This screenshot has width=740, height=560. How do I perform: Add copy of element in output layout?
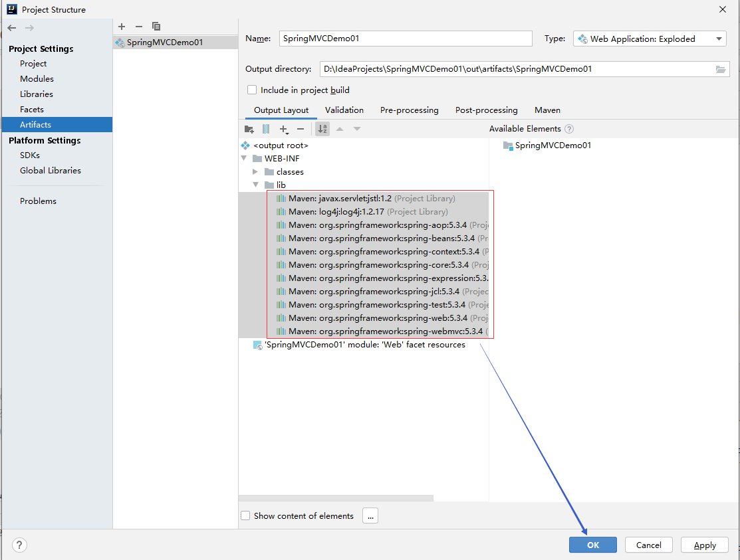(x=284, y=129)
